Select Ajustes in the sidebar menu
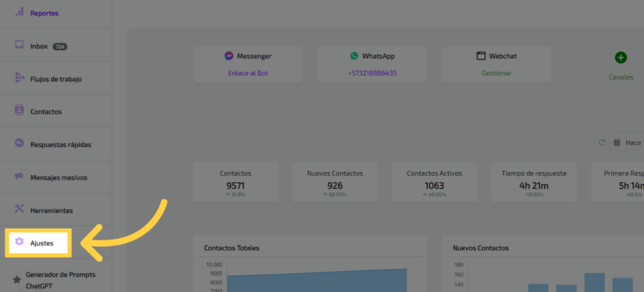 click(x=42, y=243)
